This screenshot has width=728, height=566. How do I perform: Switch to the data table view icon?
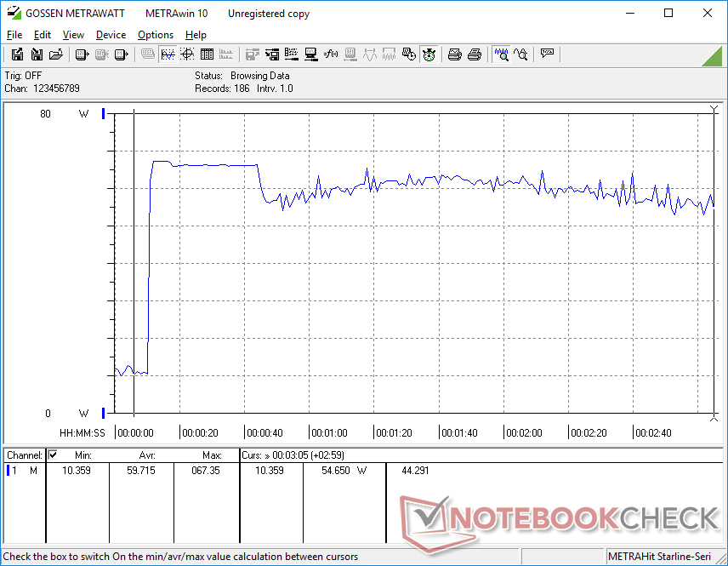coord(207,54)
